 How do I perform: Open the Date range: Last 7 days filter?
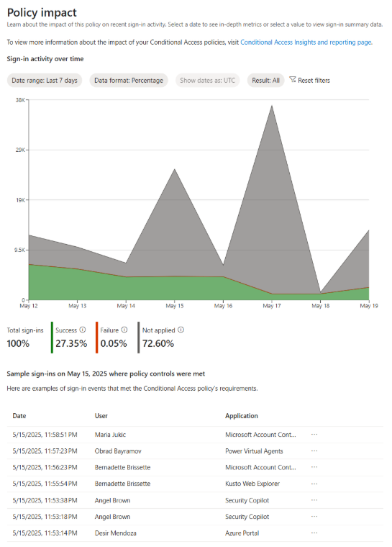45,80
